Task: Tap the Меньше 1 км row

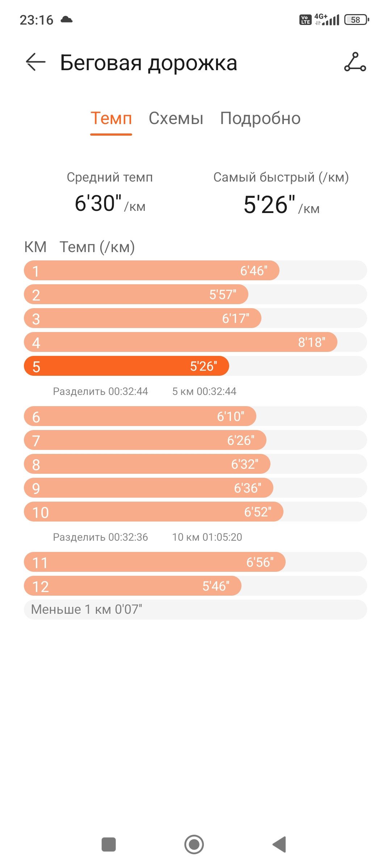Action: coord(195,609)
